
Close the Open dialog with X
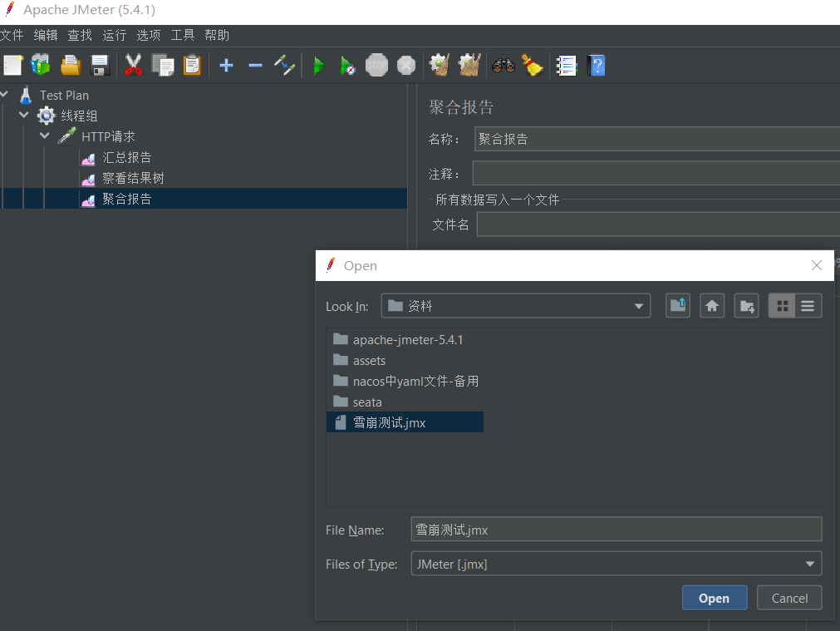816,265
